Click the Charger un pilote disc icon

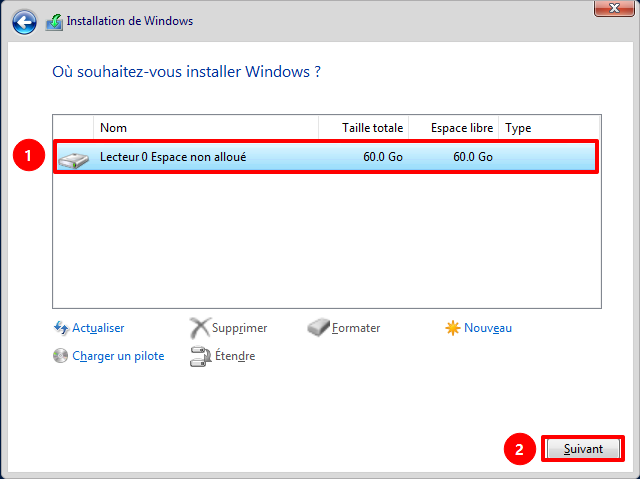[61, 356]
